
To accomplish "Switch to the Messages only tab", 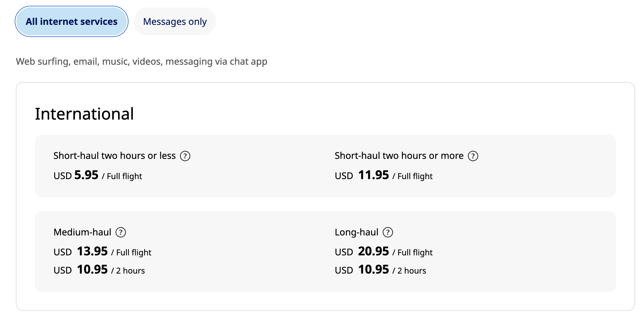I will point(175,22).
